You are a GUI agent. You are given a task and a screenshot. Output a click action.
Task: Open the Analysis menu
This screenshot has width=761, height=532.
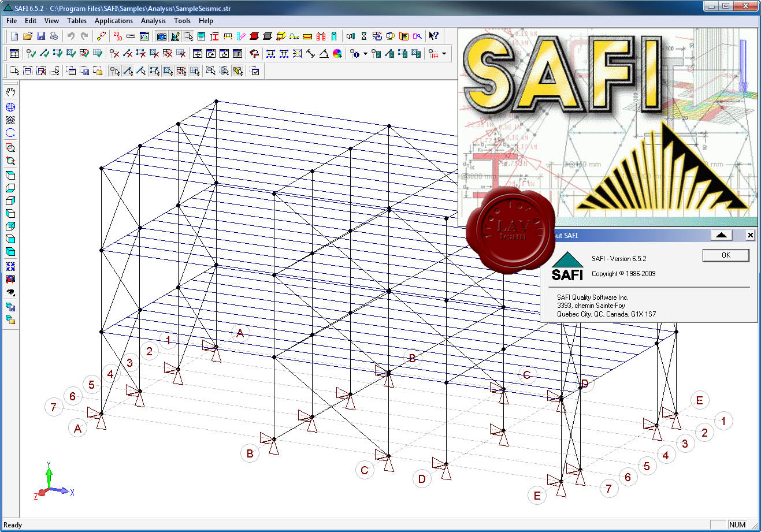point(153,20)
